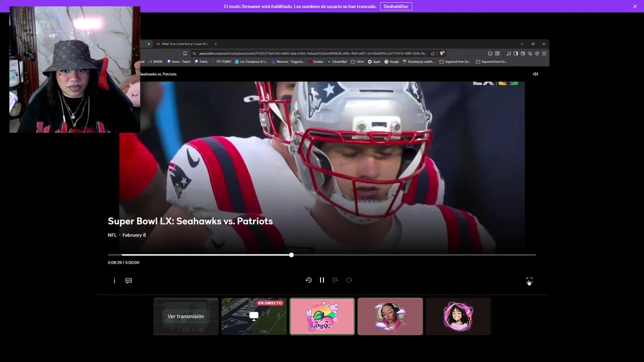Click the share icon in the address bar
Viewport: 644px width, 362px height.
(x=433, y=53)
